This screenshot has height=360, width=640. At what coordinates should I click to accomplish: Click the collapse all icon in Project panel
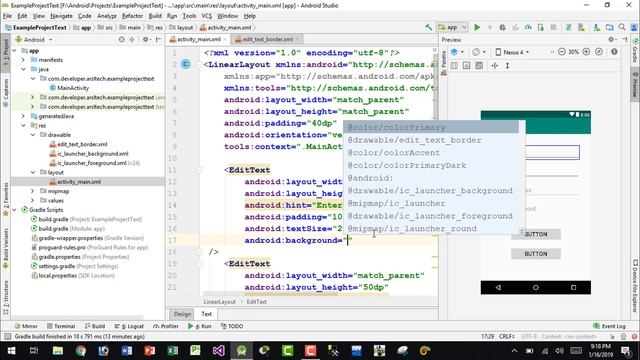tap(132, 40)
